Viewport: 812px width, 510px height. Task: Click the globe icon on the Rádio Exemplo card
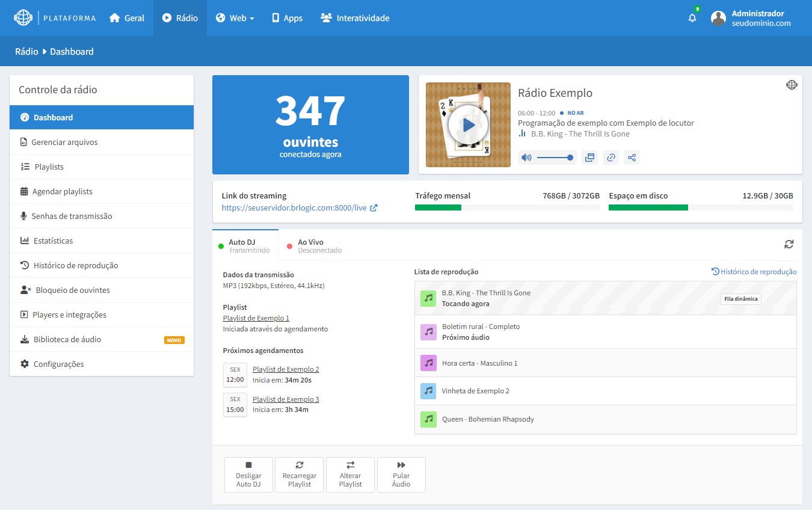pyautogui.click(x=792, y=85)
